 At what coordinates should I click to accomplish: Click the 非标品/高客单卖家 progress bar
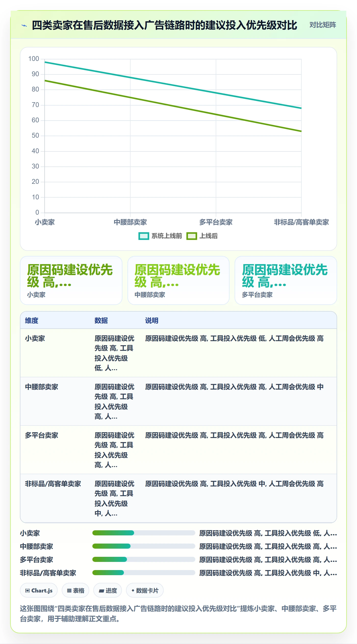pos(144,573)
